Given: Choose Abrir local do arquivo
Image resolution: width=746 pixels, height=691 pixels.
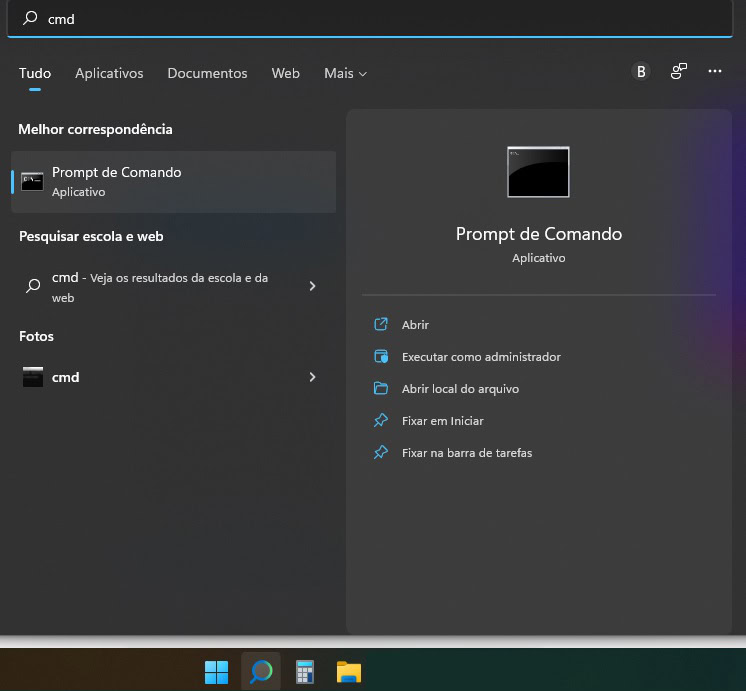Looking at the screenshot, I should pyautogui.click(x=460, y=389).
